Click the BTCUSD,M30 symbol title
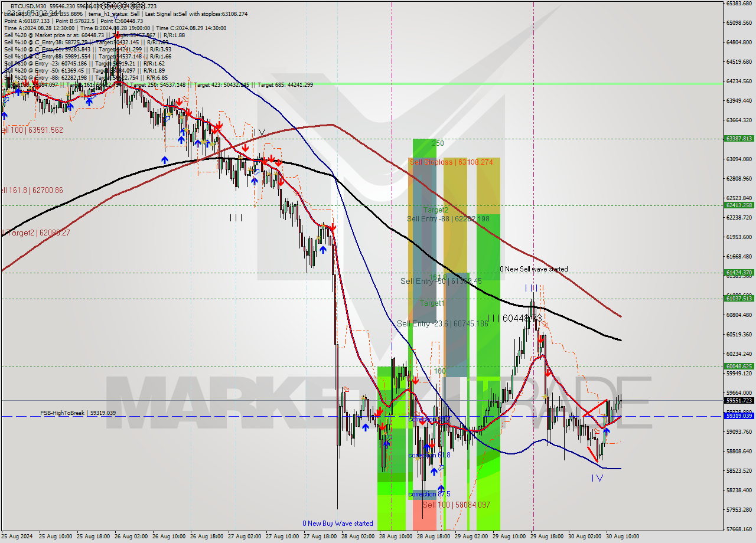Viewport: 756px width, 543px height. point(30,6)
